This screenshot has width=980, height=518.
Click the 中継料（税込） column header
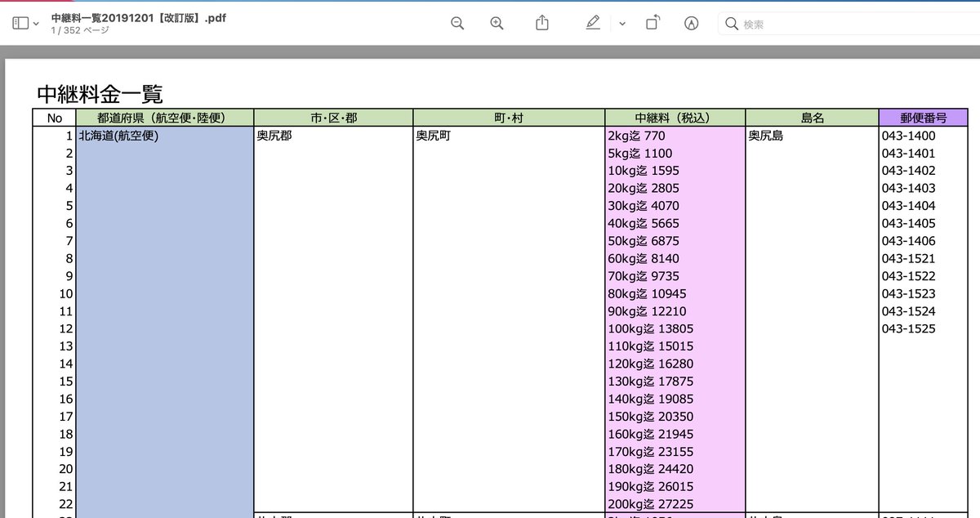pyautogui.click(x=675, y=118)
